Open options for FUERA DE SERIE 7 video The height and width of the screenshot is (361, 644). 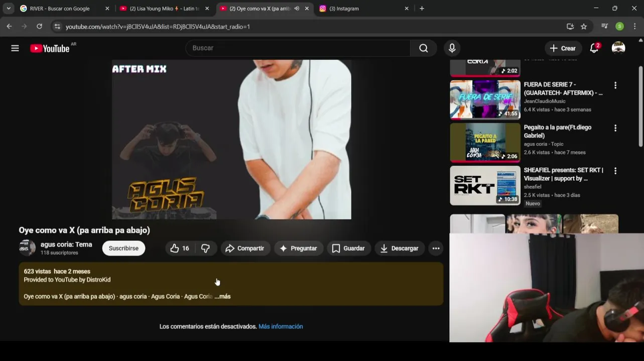coord(615,85)
